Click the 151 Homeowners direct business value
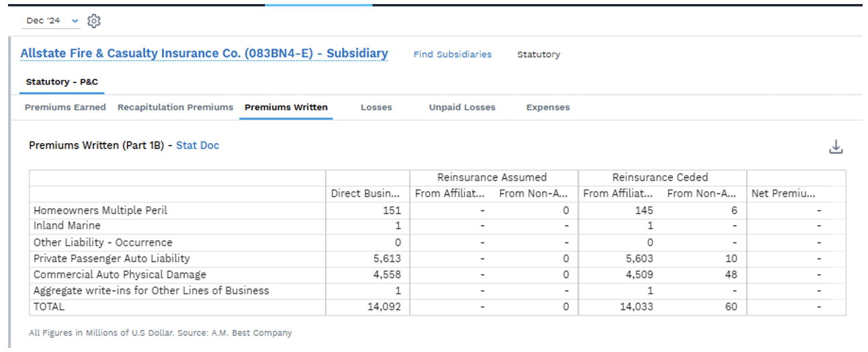Image resolution: width=868 pixels, height=352 pixels. (393, 210)
